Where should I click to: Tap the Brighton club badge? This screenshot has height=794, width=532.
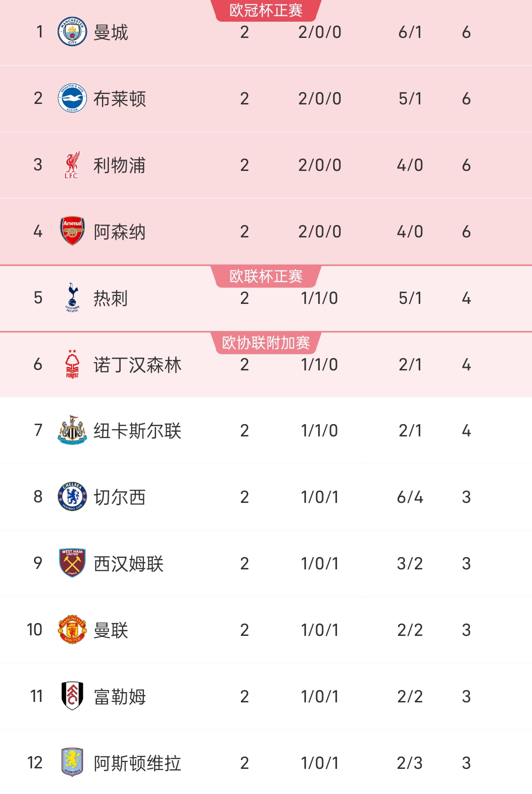(72, 99)
